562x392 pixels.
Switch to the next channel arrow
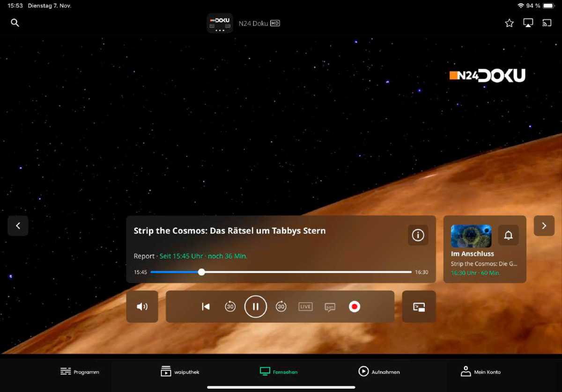click(x=544, y=225)
